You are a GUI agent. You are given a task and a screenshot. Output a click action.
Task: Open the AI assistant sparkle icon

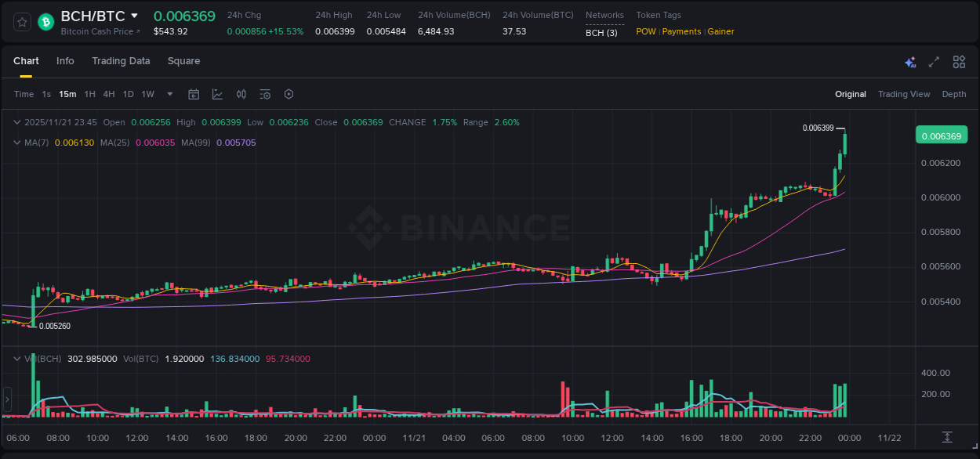(x=909, y=61)
